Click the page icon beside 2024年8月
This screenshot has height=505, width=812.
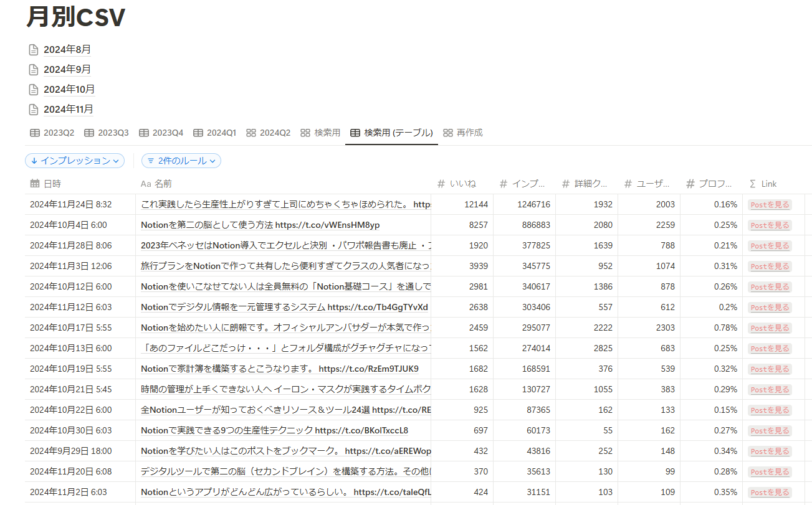[x=34, y=50]
